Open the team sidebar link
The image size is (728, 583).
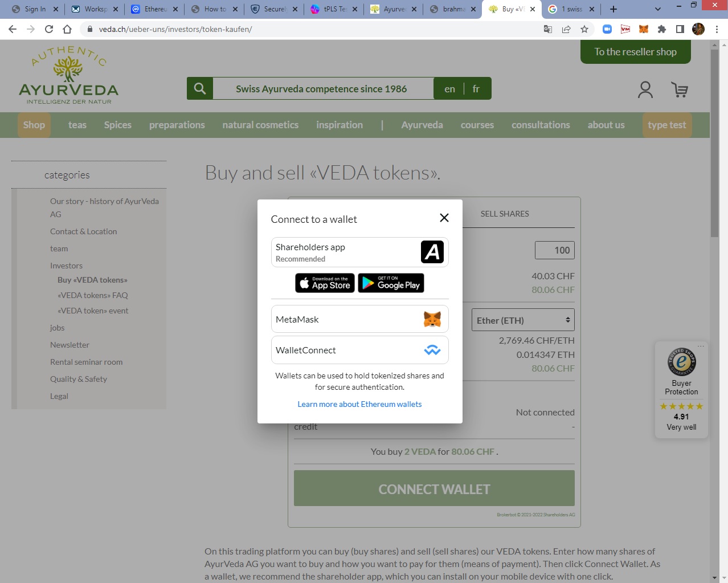59,248
